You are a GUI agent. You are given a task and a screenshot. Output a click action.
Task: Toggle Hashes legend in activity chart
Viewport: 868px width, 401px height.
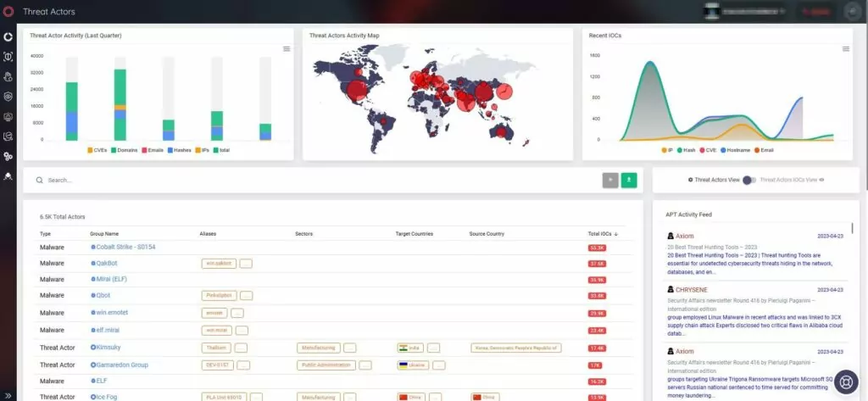pos(179,150)
